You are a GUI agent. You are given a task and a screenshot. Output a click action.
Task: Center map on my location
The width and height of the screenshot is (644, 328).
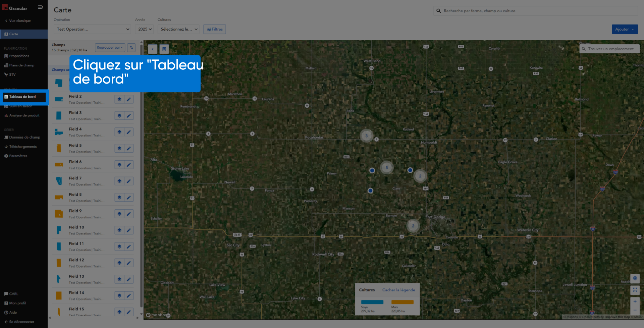click(x=635, y=278)
